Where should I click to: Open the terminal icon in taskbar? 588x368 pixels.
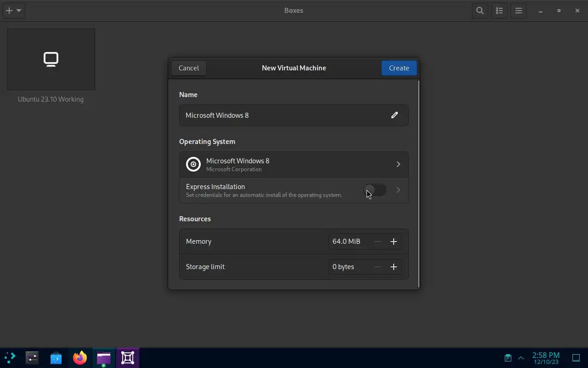tap(32, 357)
